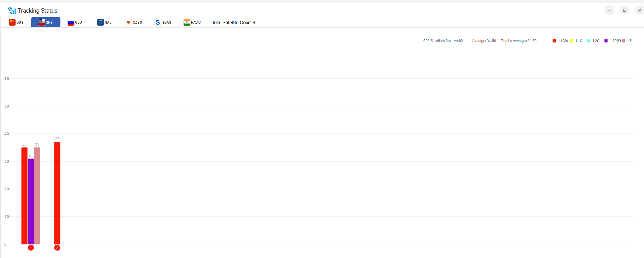Toggle the L1C/A red legend entry
The width and height of the screenshot is (644, 258).
tap(560, 41)
